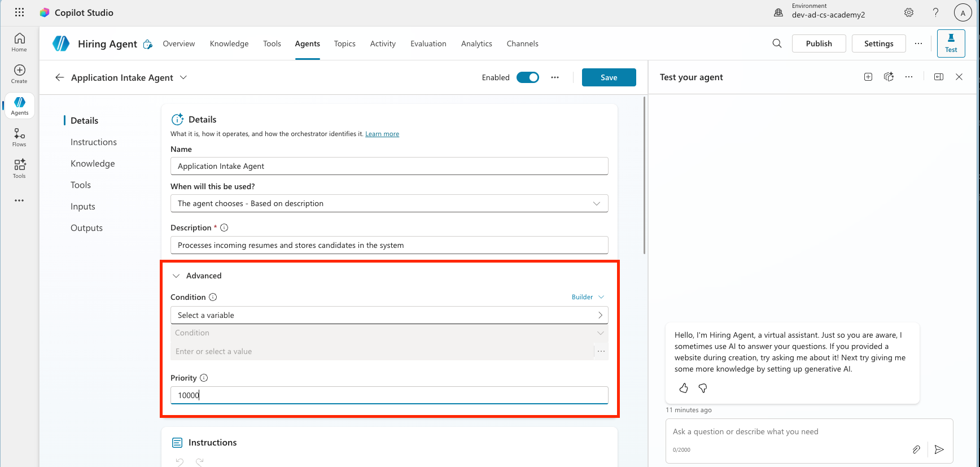Open the Builder mode dropdown

(x=588, y=297)
